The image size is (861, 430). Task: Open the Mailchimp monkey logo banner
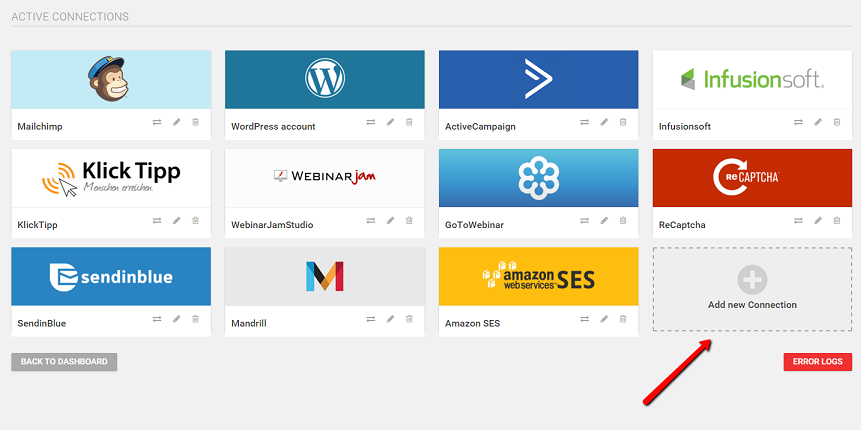[x=111, y=80]
